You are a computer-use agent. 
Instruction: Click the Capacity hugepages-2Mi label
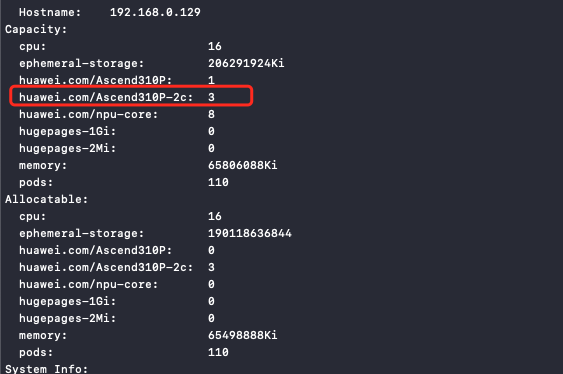68,148
